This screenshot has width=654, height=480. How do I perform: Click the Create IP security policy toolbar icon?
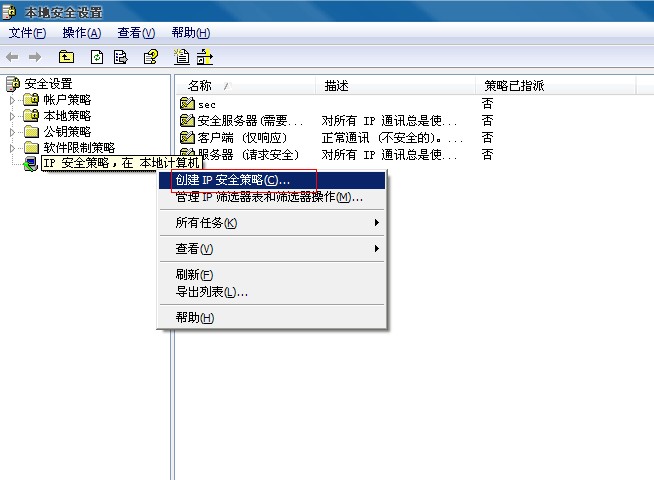(x=181, y=57)
